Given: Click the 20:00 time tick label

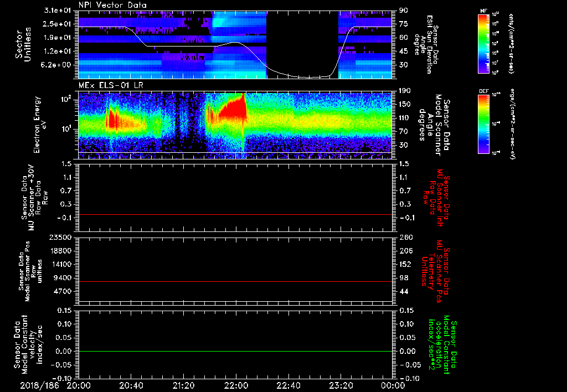Looking at the screenshot, I should click(x=79, y=385).
